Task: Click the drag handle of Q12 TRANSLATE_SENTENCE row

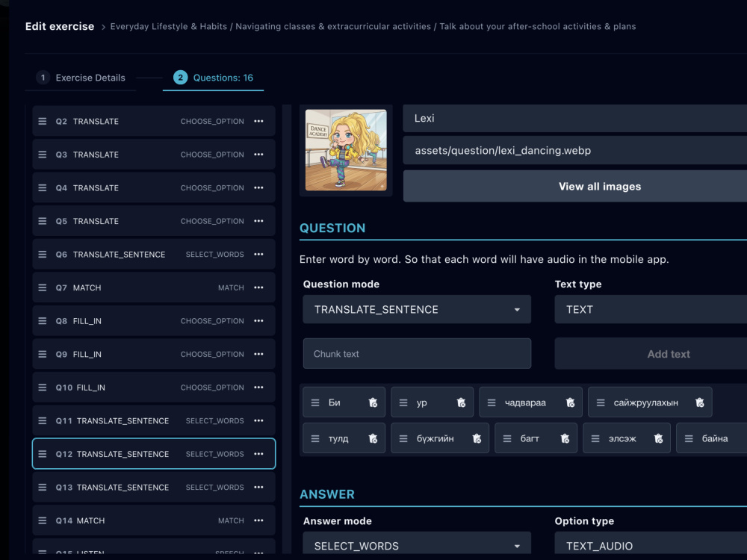Action: pos(43,454)
